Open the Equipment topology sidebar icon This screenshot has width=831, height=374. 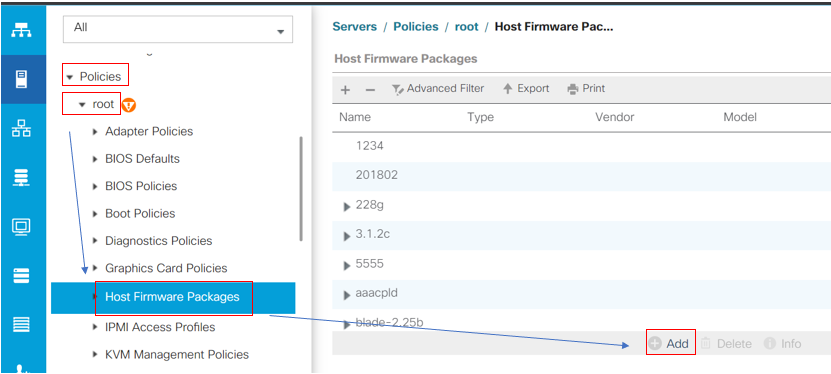coord(21,29)
